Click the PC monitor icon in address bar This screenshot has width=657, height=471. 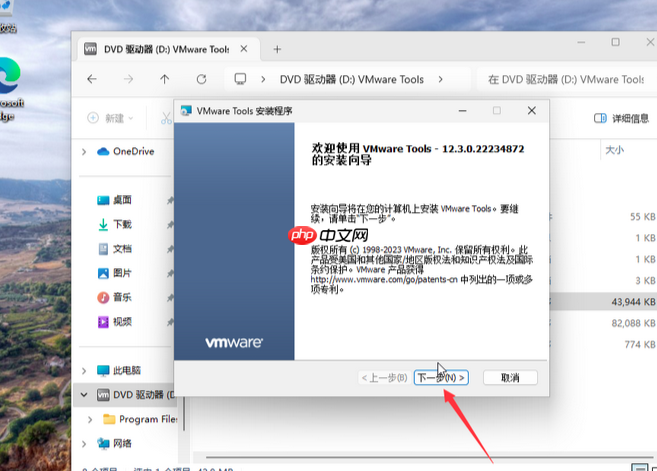[241, 79]
